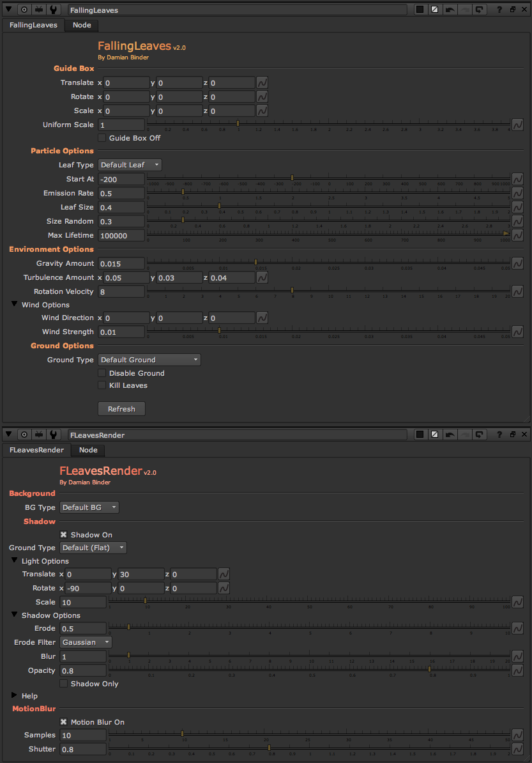The image size is (532, 763).
Task: Open the Leaf Type dropdown
Action: pos(130,165)
